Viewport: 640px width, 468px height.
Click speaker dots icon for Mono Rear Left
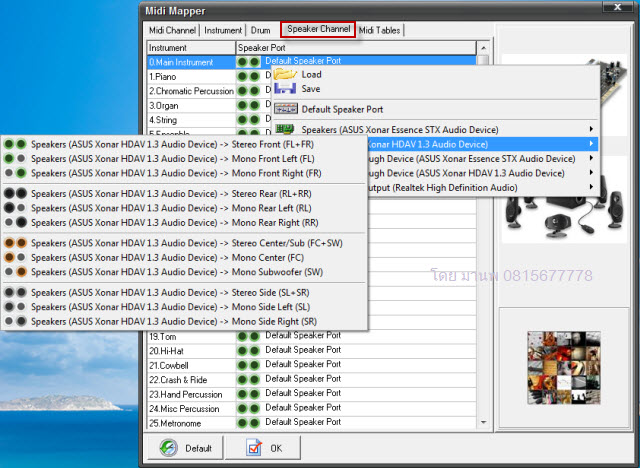point(15,208)
